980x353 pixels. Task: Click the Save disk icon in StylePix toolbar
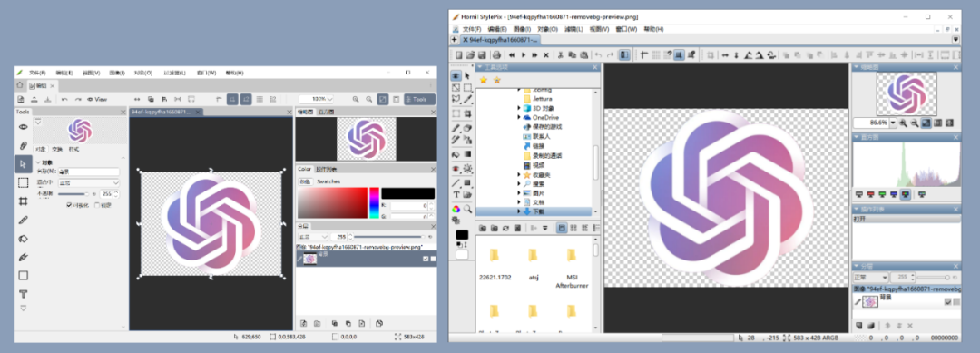point(483,55)
